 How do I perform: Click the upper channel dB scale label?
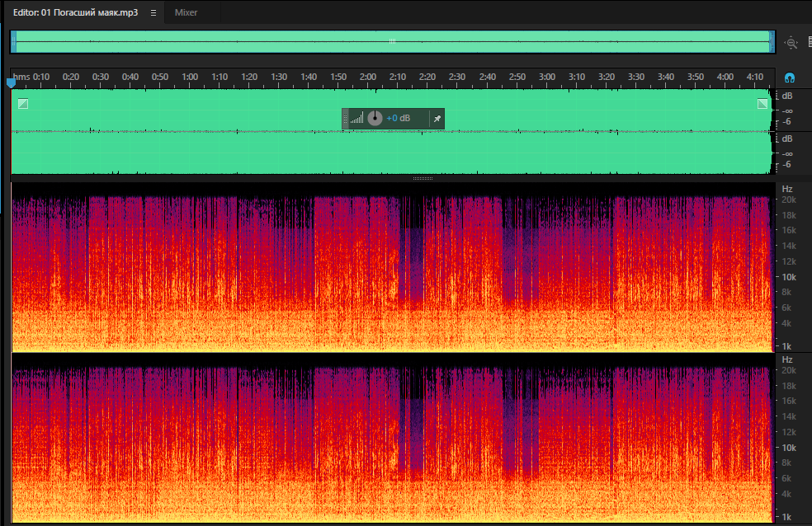(787, 96)
